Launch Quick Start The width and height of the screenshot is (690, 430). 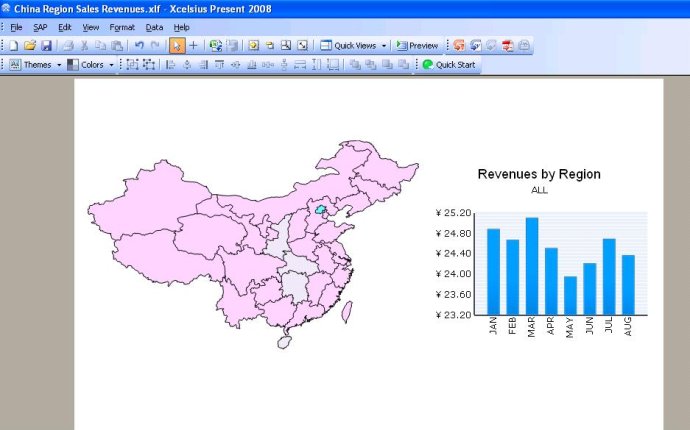coord(450,65)
